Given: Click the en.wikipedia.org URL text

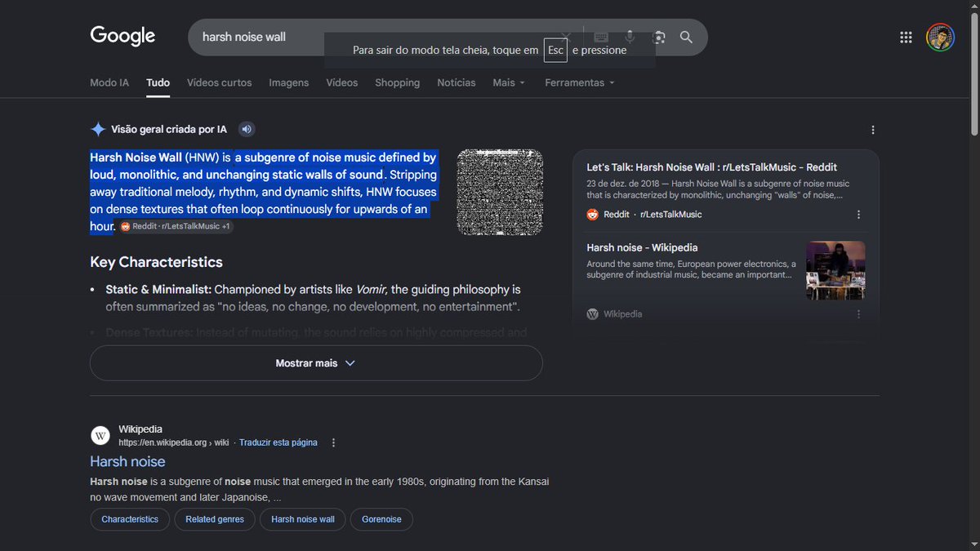Looking at the screenshot, I should coord(173,442).
